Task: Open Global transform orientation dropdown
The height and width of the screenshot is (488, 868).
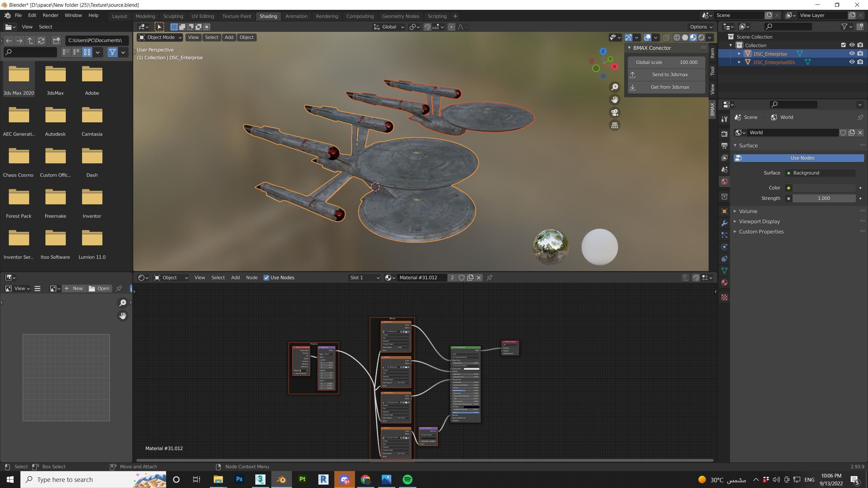Action: coord(389,27)
